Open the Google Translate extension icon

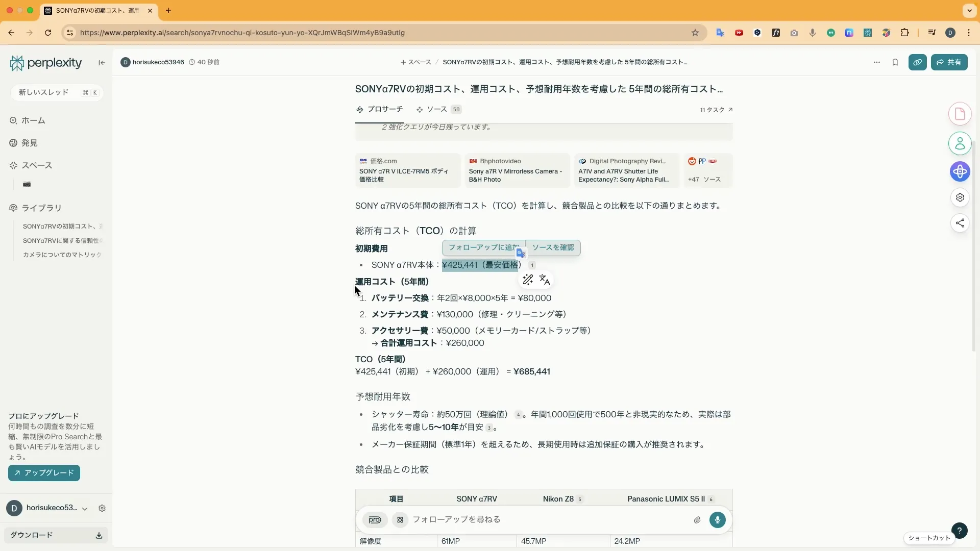[x=720, y=32]
